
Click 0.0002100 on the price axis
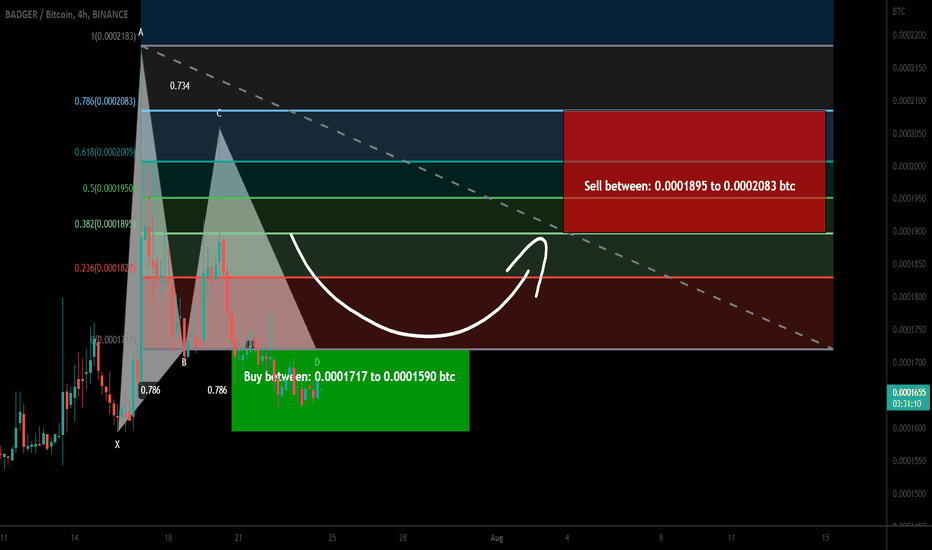click(x=909, y=101)
